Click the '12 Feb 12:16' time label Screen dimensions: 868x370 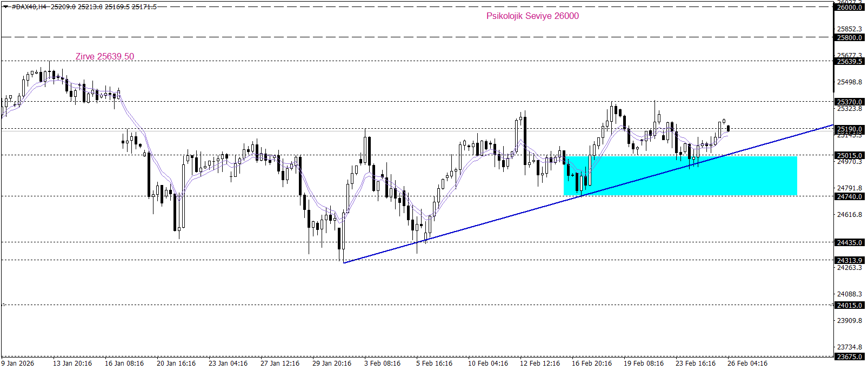(540, 364)
